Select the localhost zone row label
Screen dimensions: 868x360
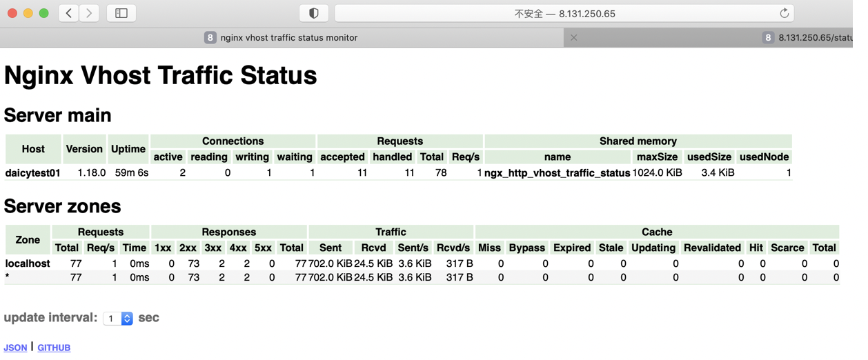[x=28, y=263]
